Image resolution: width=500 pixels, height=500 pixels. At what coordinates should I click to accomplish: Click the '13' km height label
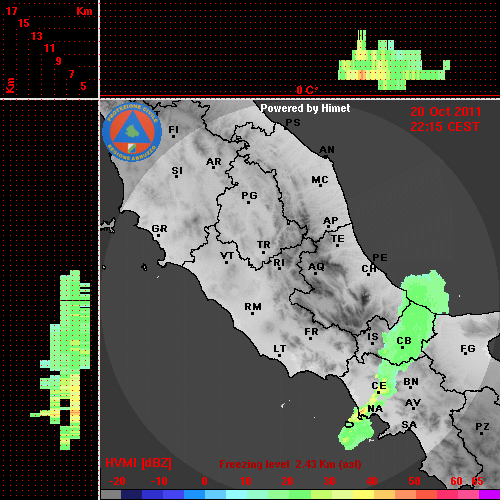tap(37, 36)
